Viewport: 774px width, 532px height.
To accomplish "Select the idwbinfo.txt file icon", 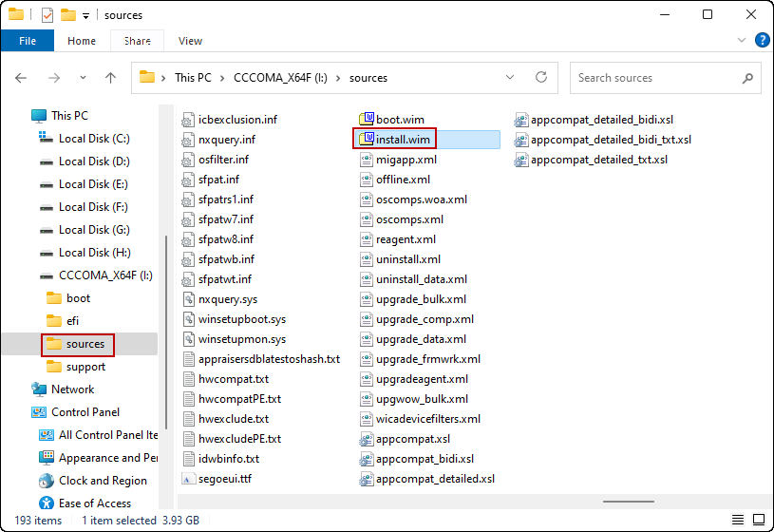I will (188, 459).
